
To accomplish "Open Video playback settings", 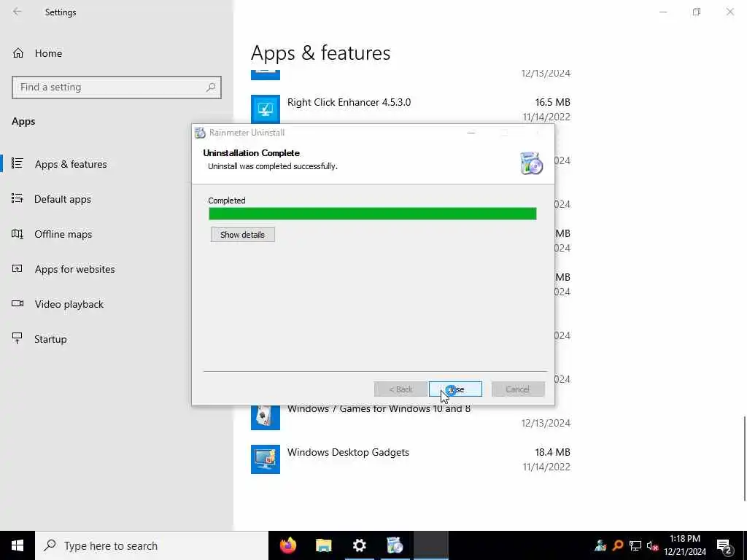I will (x=69, y=304).
